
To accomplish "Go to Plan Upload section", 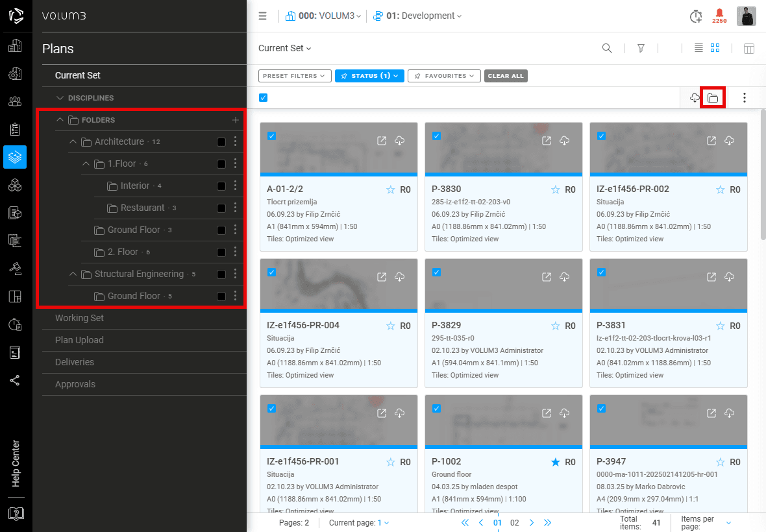I will pos(79,340).
